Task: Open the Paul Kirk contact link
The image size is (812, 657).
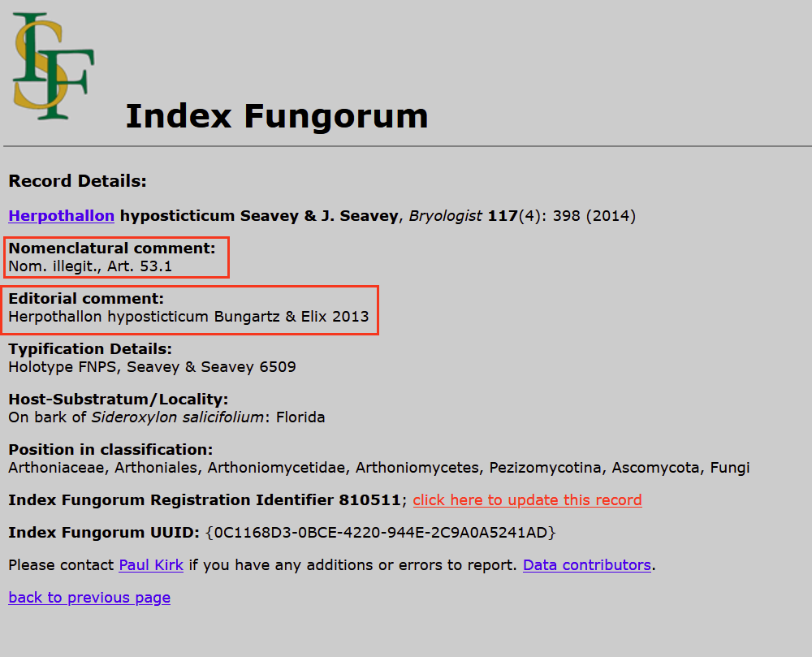Action: click(x=151, y=565)
